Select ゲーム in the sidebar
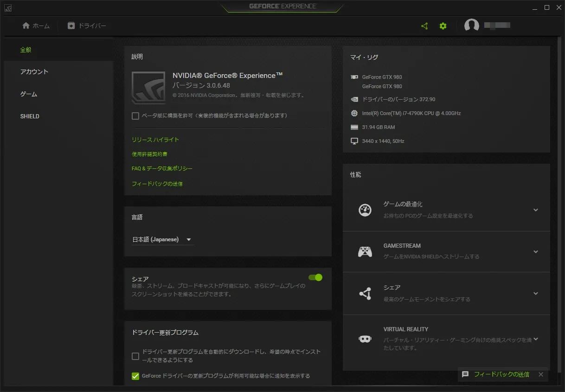565x392 pixels. coord(58,94)
